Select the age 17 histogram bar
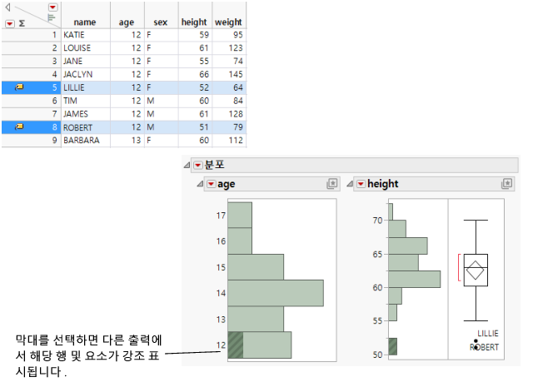 click(240, 215)
